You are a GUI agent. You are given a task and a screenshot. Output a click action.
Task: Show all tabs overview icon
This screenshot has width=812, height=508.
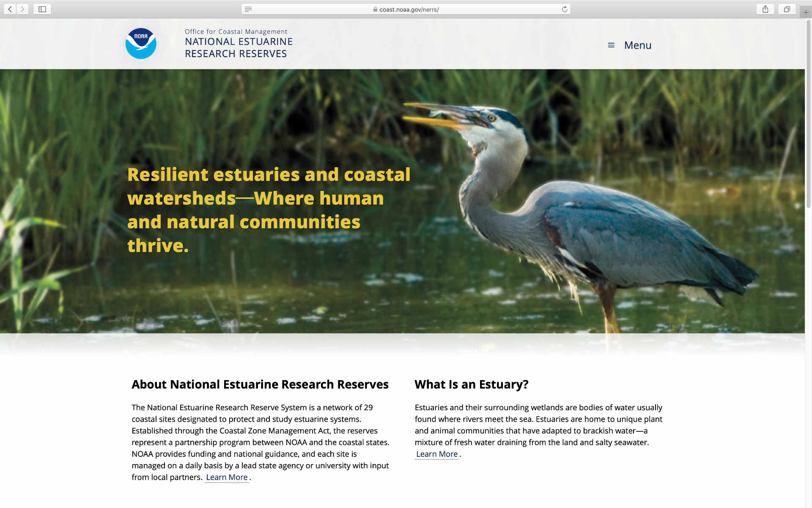coord(787,9)
